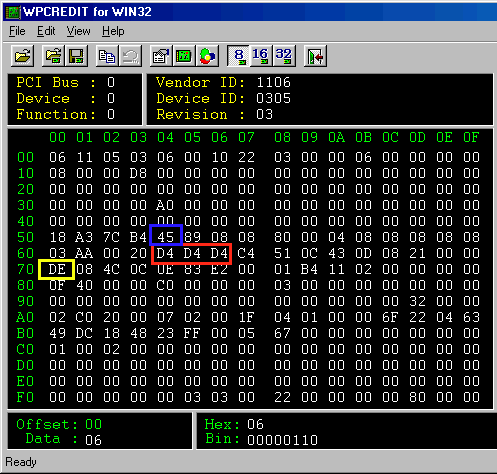Open the View menu
The width and height of the screenshot is (497, 474).
coord(78,31)
